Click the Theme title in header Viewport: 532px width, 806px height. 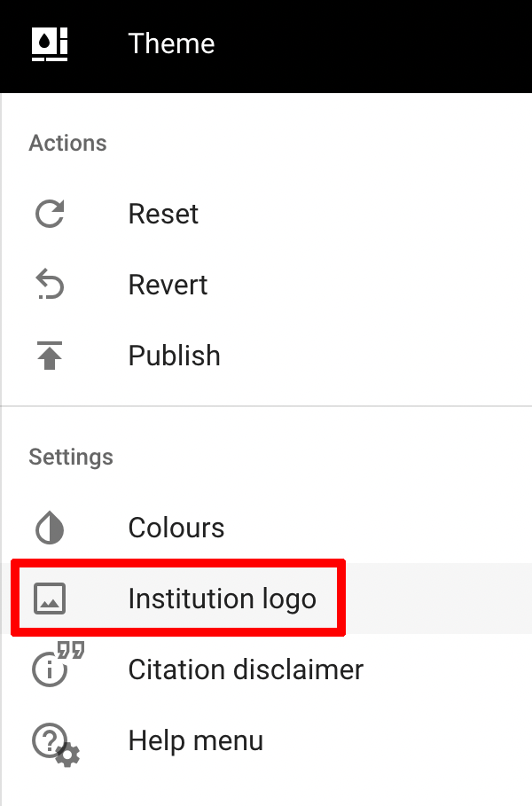coord(171,43)
